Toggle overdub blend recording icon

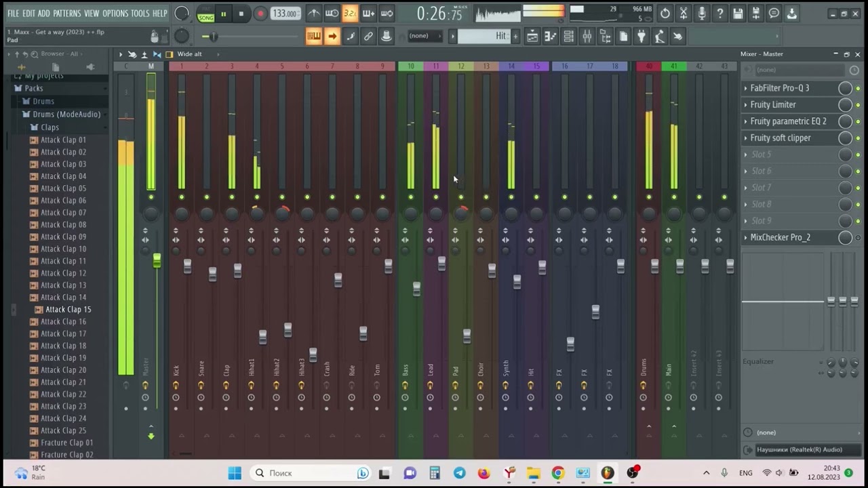[368, 13]
